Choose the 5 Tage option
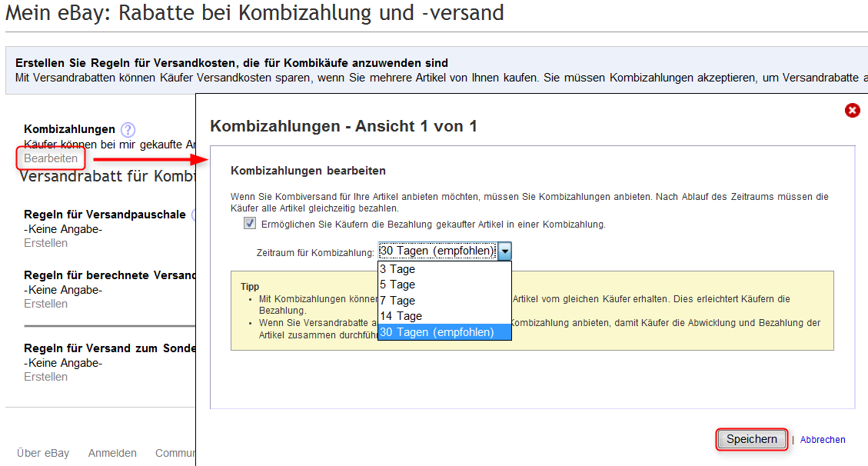Screen dimensions: 868x466 point(444,285)
